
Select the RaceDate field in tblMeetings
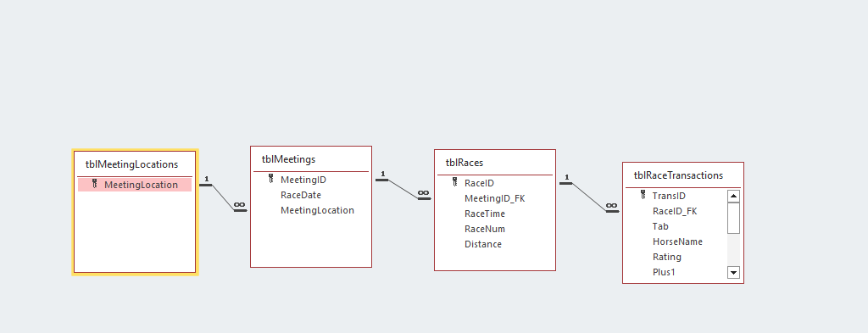[x=301, y=195]
